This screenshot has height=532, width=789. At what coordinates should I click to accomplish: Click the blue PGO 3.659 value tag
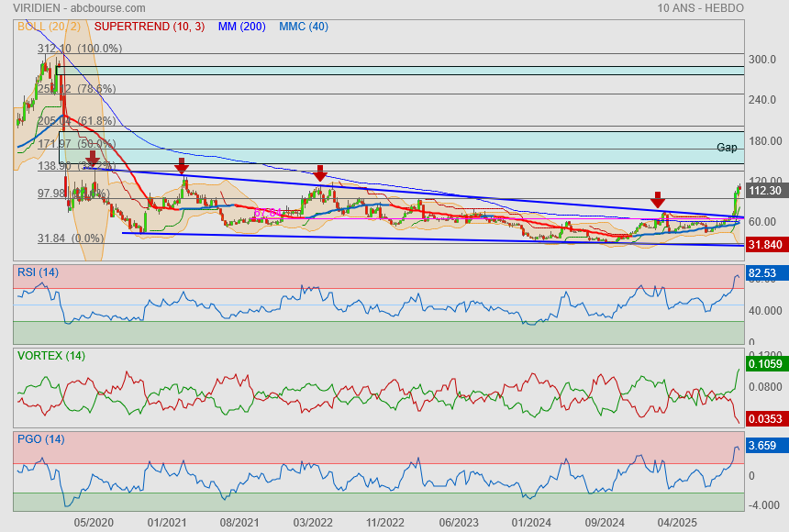coord(764,445)
